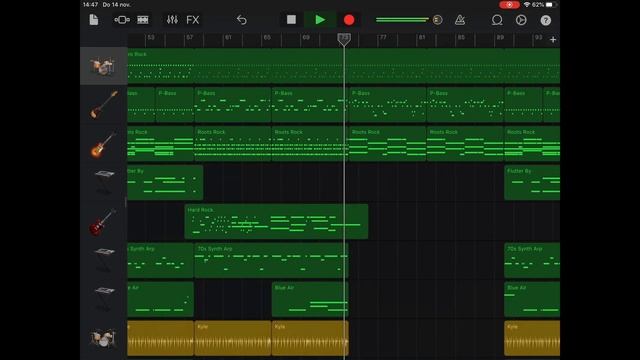
Task: Select Roots Rock region just right of playhead
Action: point(388,144)
